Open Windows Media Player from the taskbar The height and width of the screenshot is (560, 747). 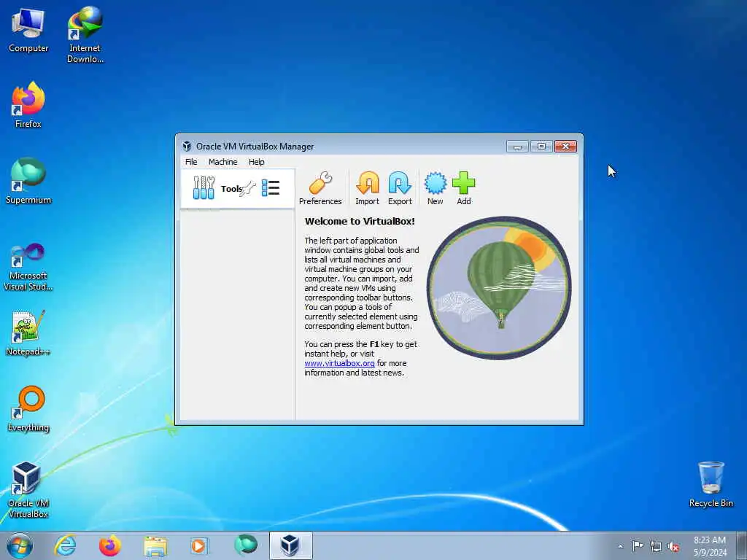(199, 545)
